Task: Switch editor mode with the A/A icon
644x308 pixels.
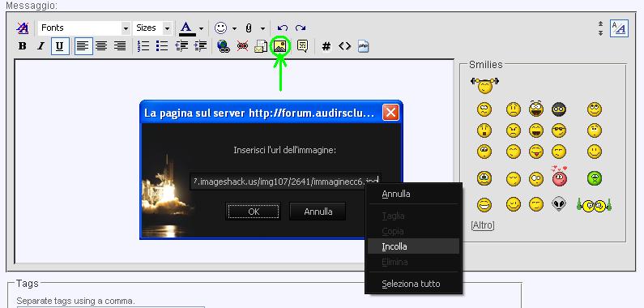Action: click(619, 28)
